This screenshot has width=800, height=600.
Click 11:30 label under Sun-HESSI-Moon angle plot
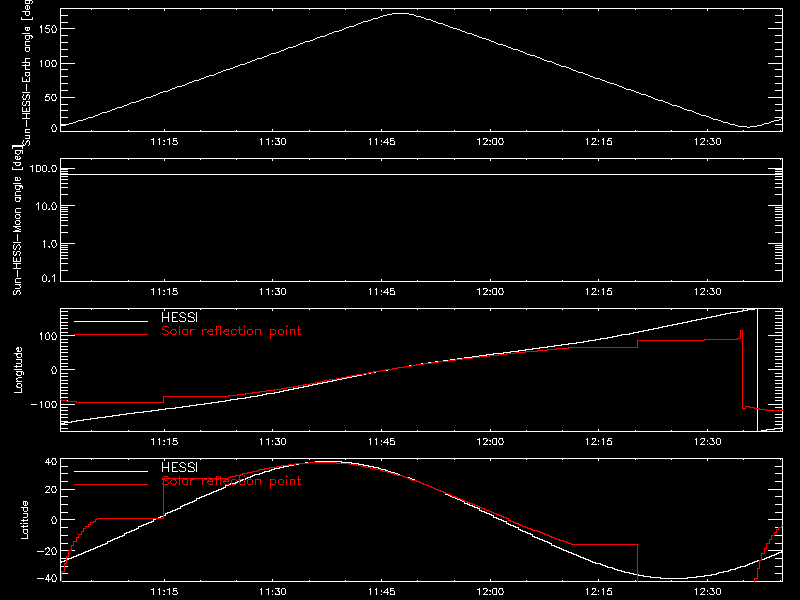coord(273,292)
